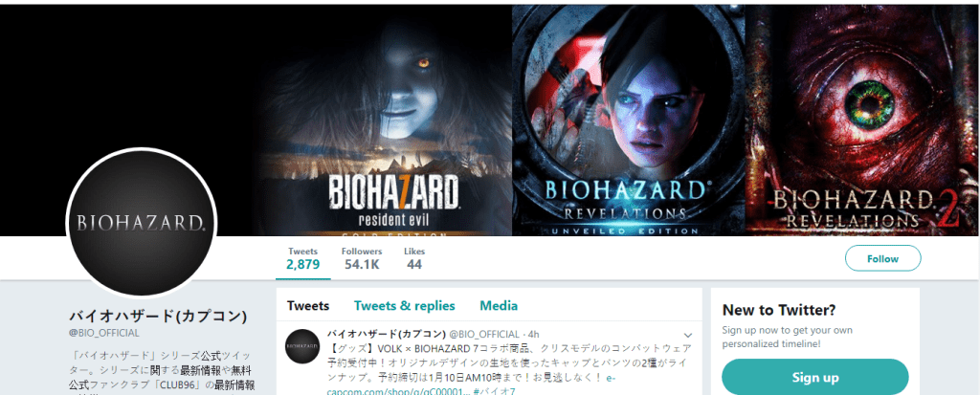Switch to Tweets & replies tab

coord(405,306)
